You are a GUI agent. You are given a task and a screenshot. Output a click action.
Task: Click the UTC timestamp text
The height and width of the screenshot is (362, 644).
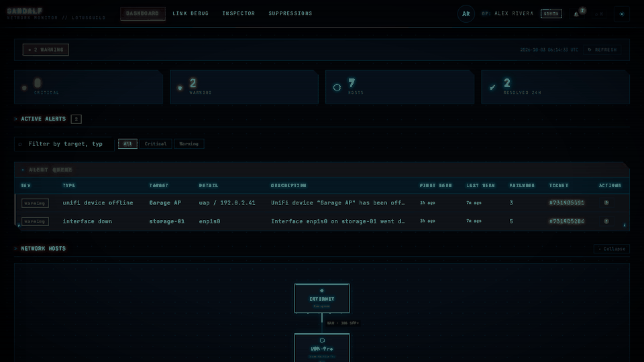click(x=549, y=50)
